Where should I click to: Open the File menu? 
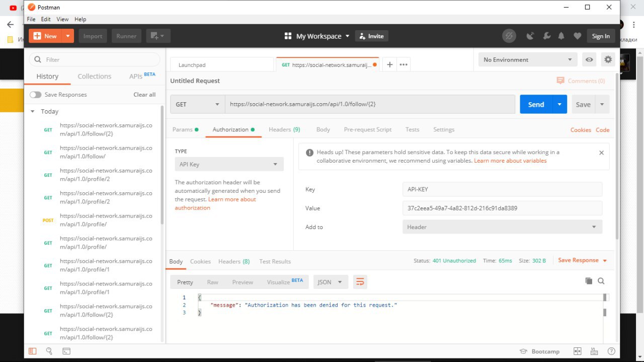(31, 19)
